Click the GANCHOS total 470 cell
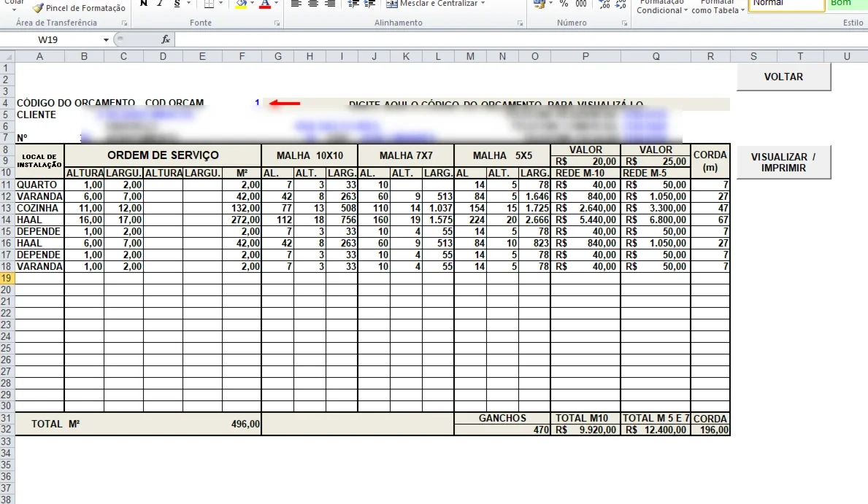 502,430
